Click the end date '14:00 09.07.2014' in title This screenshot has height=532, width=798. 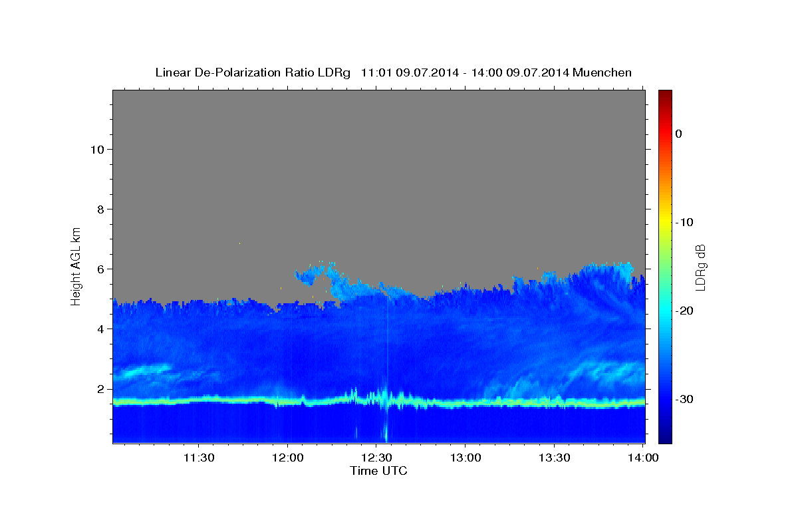[520, 72]
